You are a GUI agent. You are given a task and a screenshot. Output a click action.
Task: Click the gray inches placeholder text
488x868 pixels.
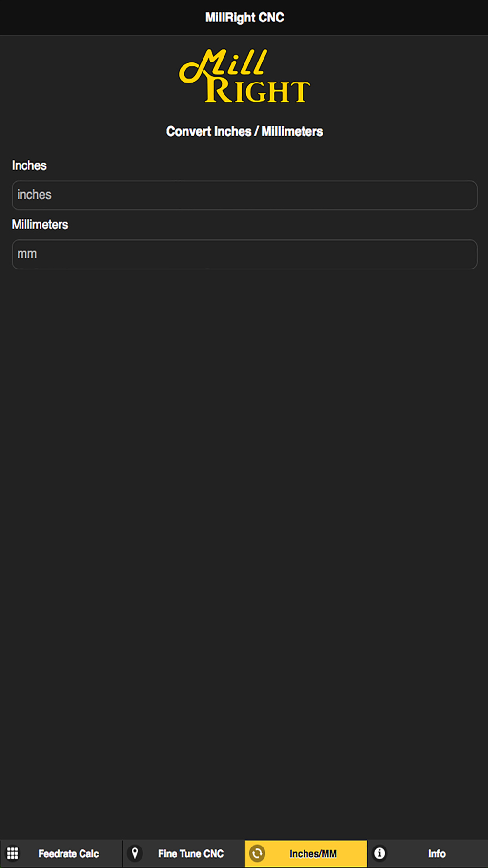tap(34, 195)
